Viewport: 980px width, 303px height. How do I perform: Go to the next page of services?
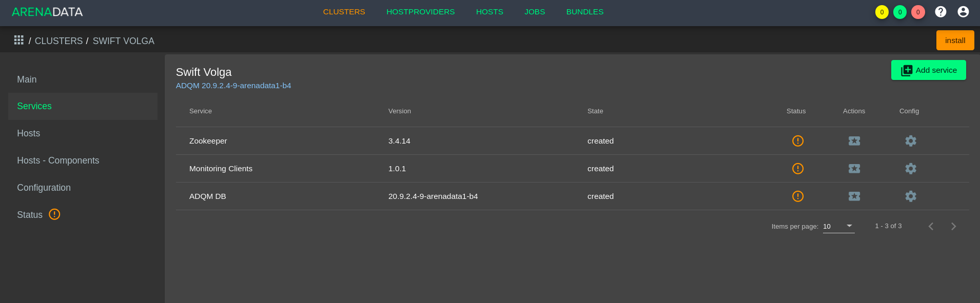click(953, 226)
